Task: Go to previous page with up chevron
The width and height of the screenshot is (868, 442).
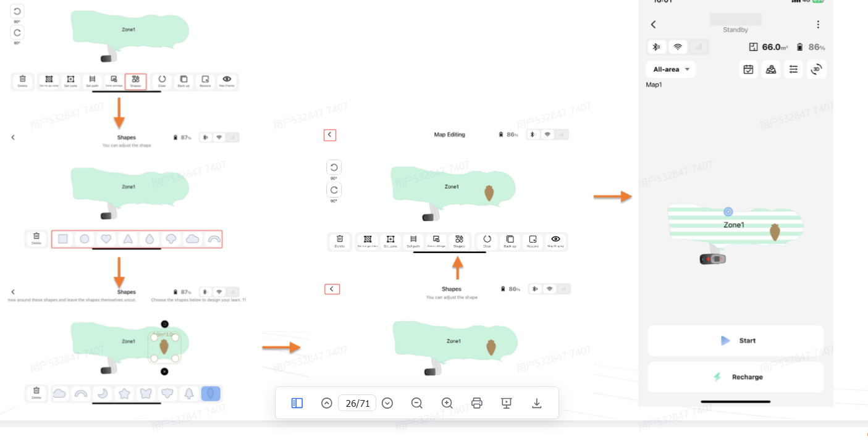Action: [327, 403]
